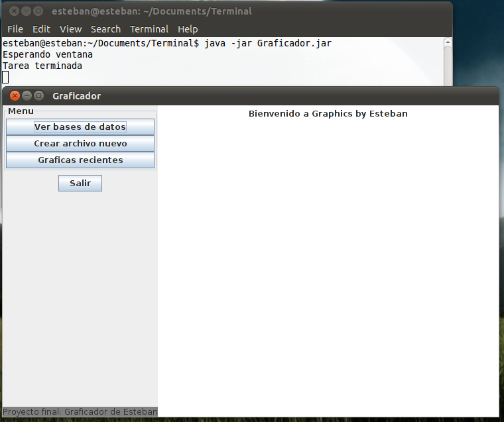
Task: Maximize the Graficador window
Action: coord(39,95)
